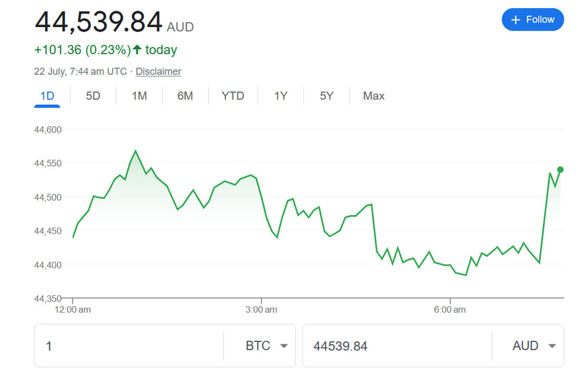Click the 6:00 am label on the time axis
588x369 pixels.
click(450, 309)
